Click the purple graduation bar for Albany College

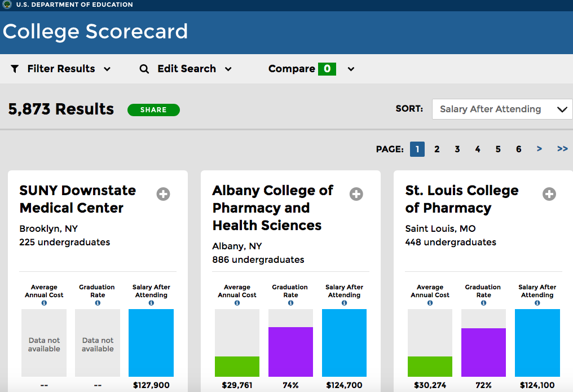pos(290,352)
